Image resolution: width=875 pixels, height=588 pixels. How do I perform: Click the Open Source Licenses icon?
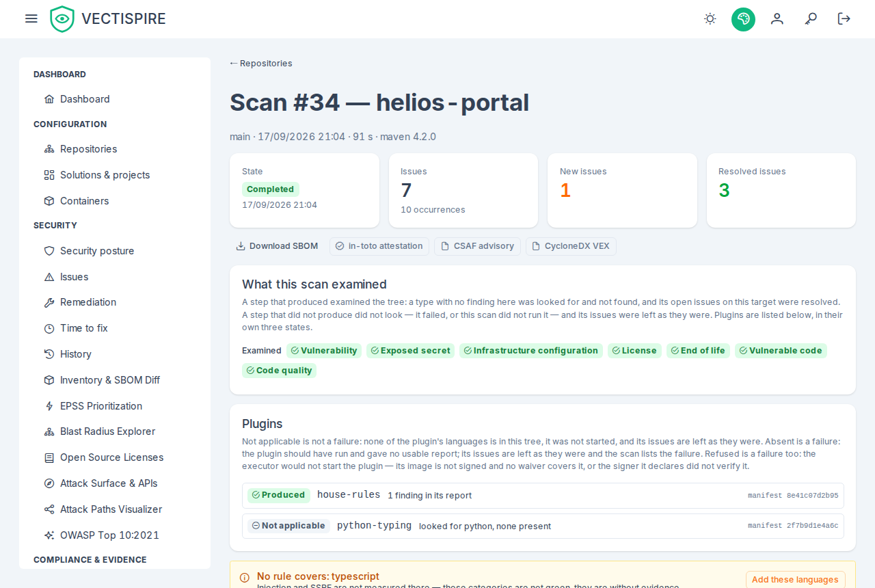click(x=49, y=457)
